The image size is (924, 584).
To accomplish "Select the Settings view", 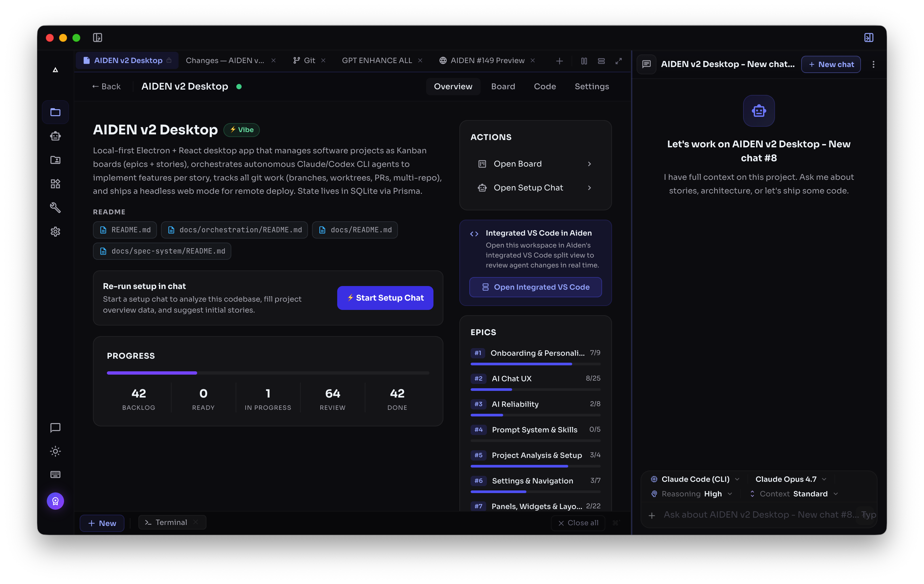I will (591, 86).
